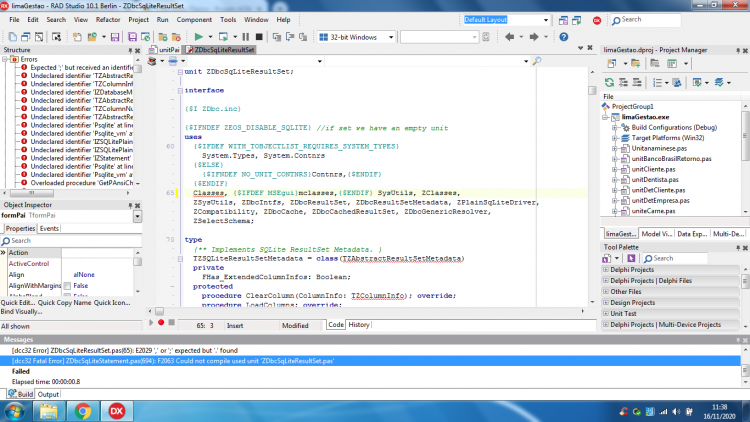
Task: Click the Windows Start button
Action: pos(15,411)
